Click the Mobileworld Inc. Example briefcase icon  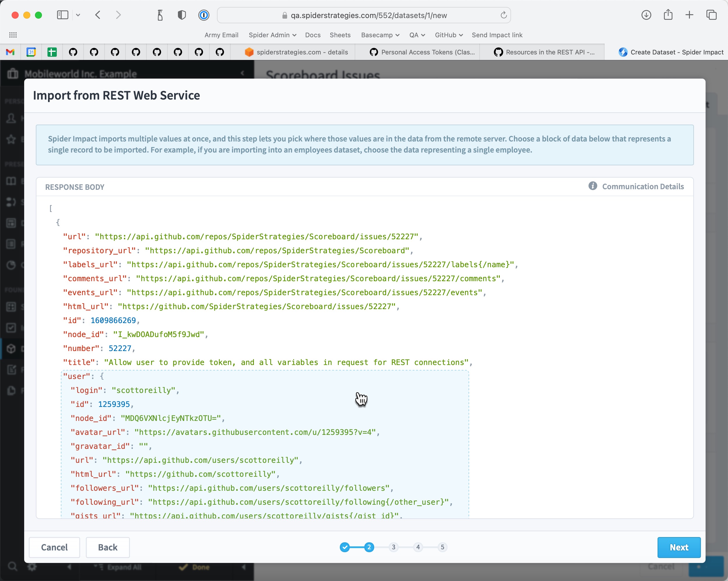click(13, 73)
